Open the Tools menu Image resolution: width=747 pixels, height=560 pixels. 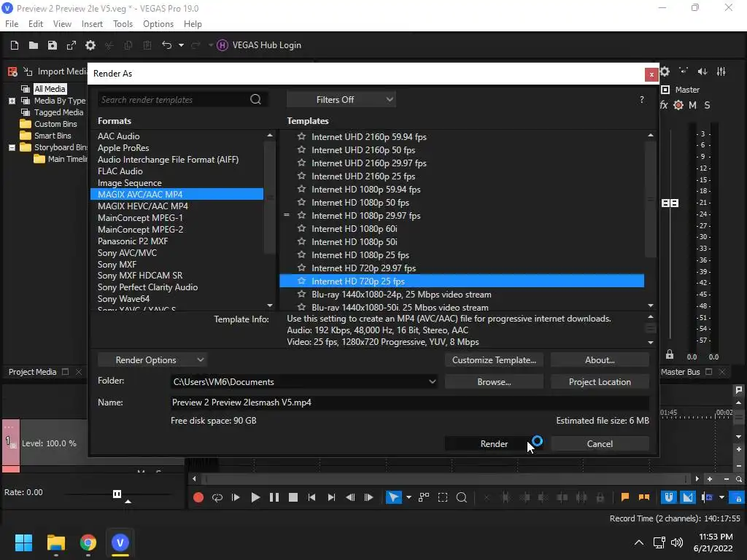click(x=123, y=24)
